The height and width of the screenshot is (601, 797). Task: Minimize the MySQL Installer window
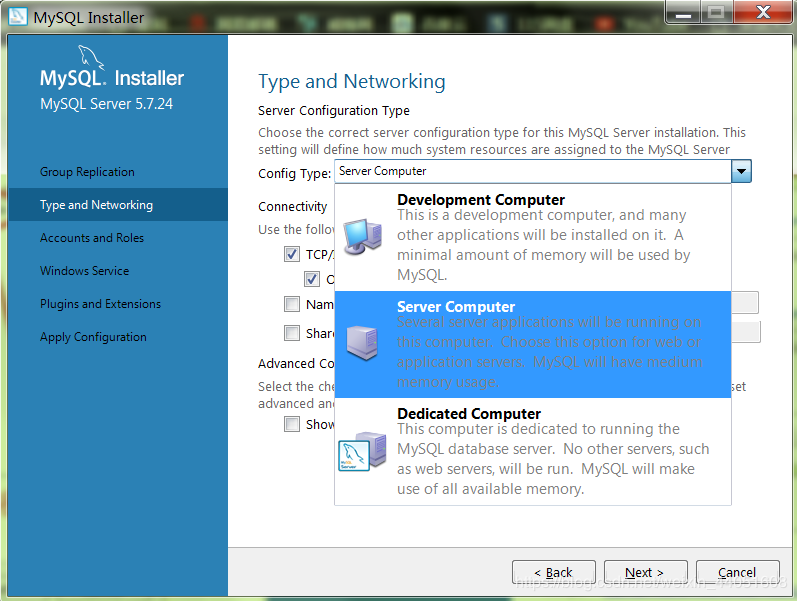[683, 12]
